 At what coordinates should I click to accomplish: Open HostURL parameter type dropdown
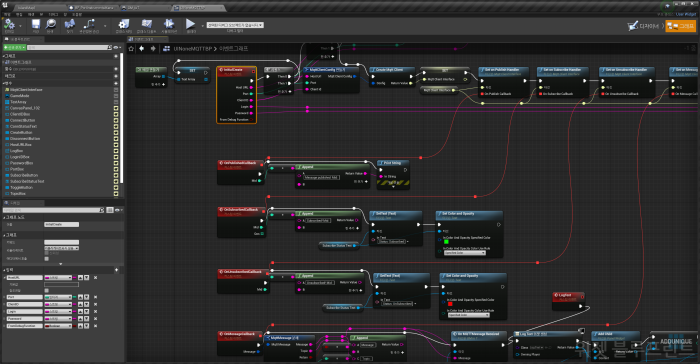click(58, 277)
